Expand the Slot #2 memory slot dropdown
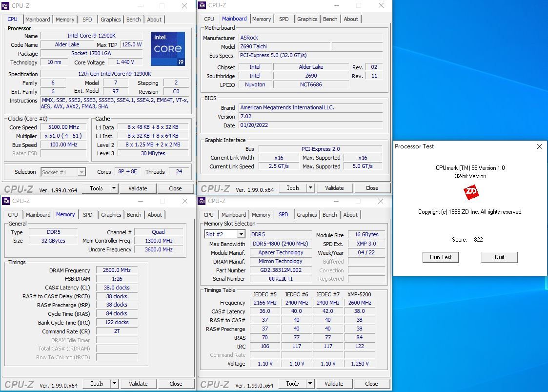The image size is (548, 392). pos(241,234)
